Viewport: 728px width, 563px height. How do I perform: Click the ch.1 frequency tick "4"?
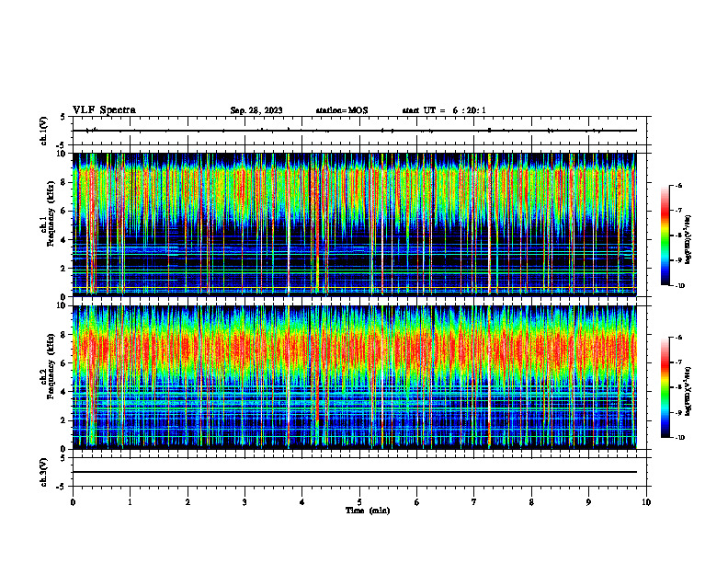click(64, 240)
